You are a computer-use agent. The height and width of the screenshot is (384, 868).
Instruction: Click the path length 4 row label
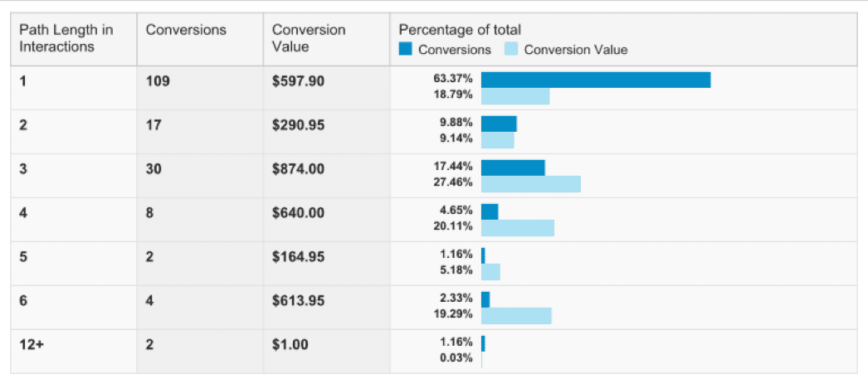coord(23,213)
